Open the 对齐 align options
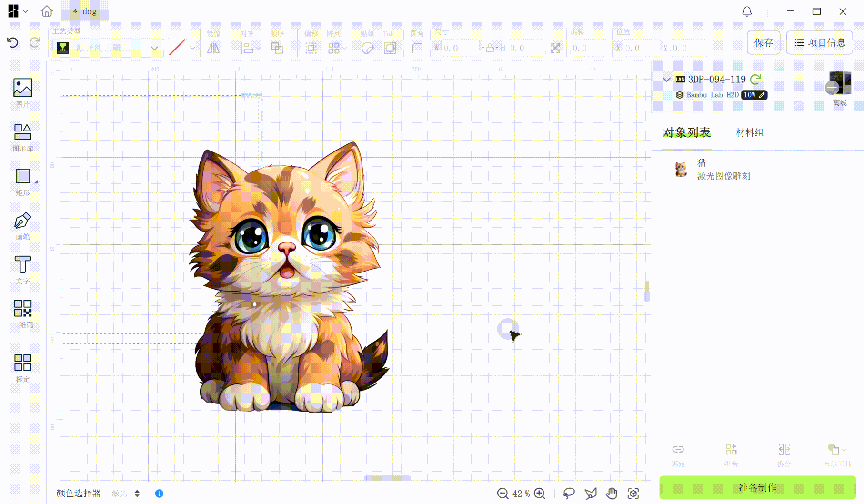864x504 pixels. (251, 48)
